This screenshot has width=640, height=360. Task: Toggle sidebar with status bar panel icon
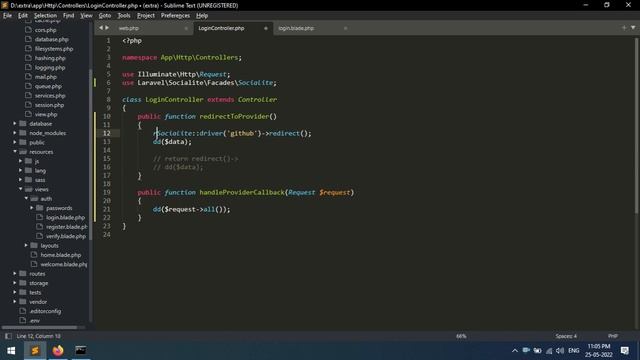coord(8,336)
